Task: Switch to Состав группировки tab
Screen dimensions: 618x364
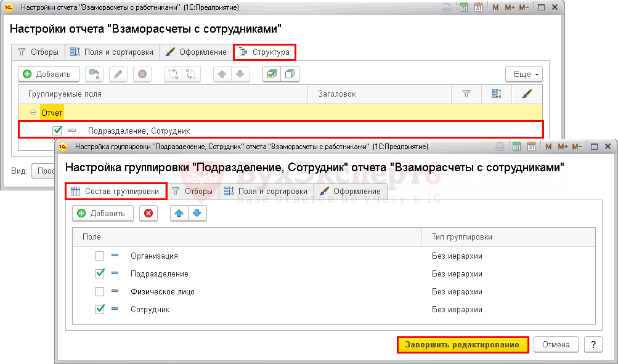Action: (x=115, y=192)
